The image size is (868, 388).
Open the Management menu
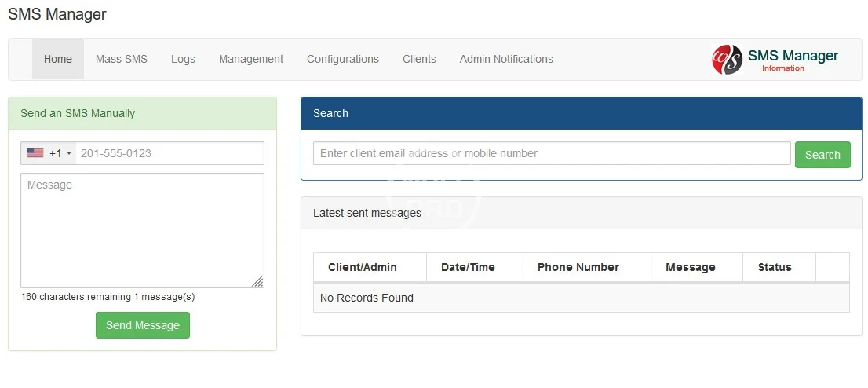251,59
